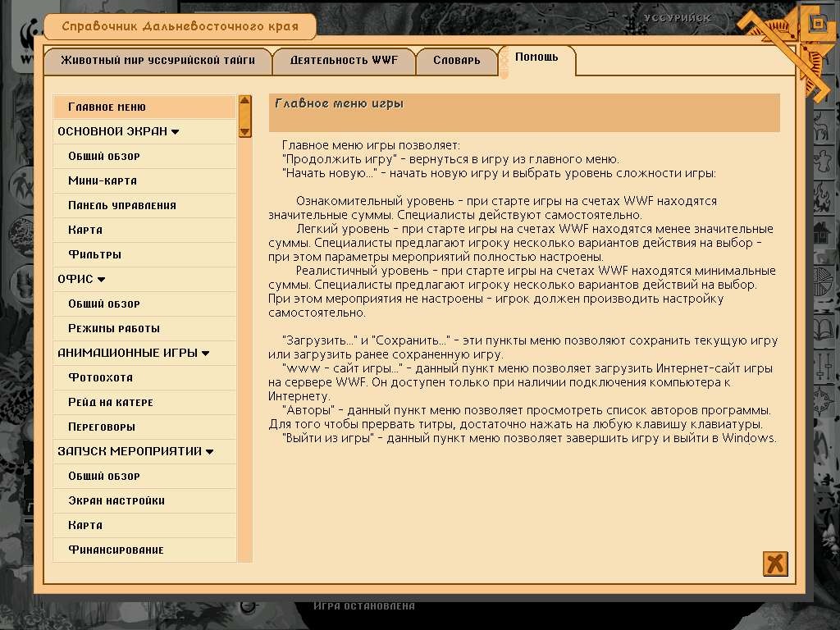Image resolution: width=840 pixels, height=630 pixels.
Task: Open the Рейд на катере help topic
Action: [144, 402]
